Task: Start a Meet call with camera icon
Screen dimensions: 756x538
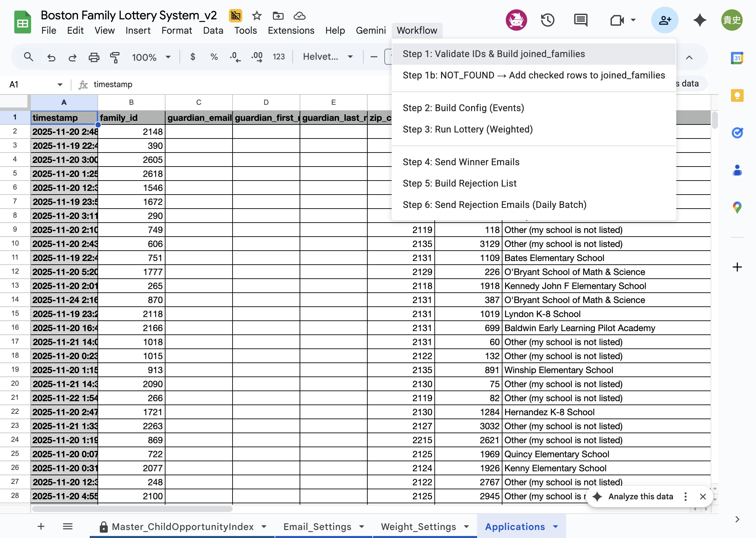Action: (617, 20)
